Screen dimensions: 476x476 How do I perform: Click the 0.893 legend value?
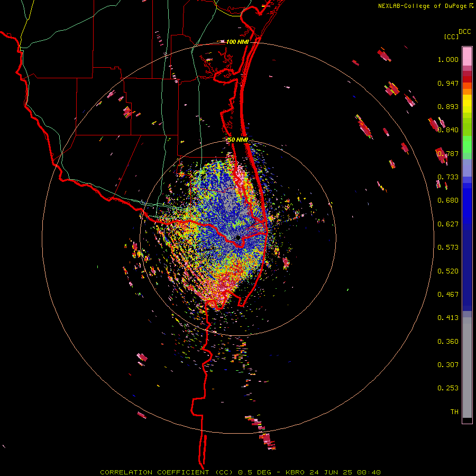pos(448,106)
